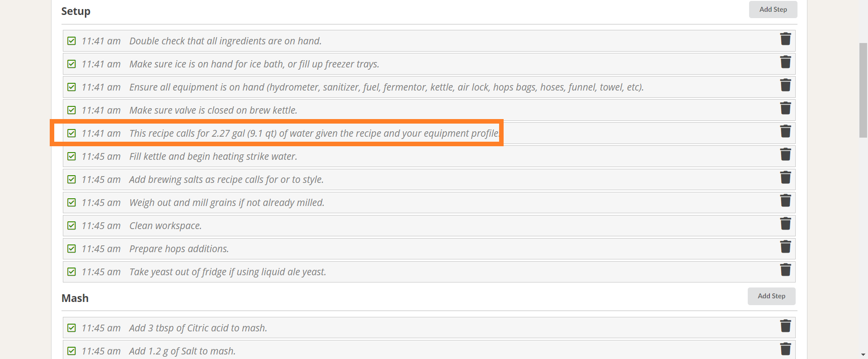Delete the 'Add brewing salts' step
The image size is (868, 359).
click(785, 177)
